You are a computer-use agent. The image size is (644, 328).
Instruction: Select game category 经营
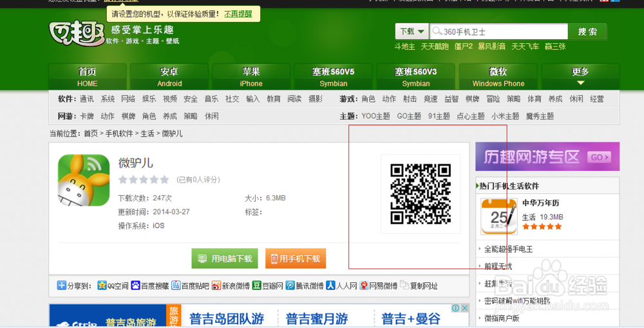point(597,99)
